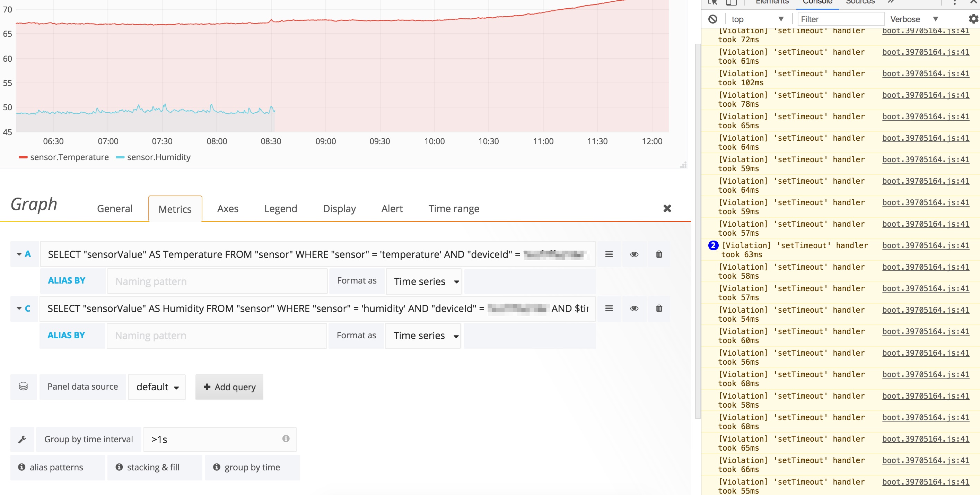This screenshot has height=495, width=980.
Task: Toggle visibility of query A eye icon
Action: pos(634,254)
